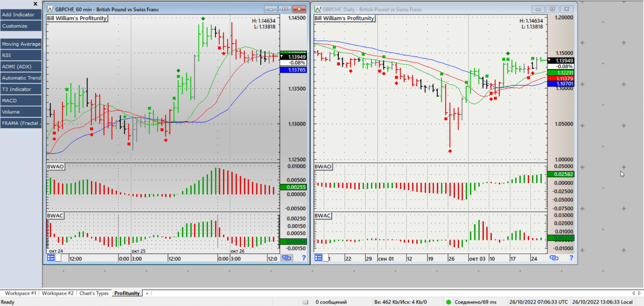Click the link icon on the 60 min chart
Screen dimensions: 644x306
click(x=287, y=258)
